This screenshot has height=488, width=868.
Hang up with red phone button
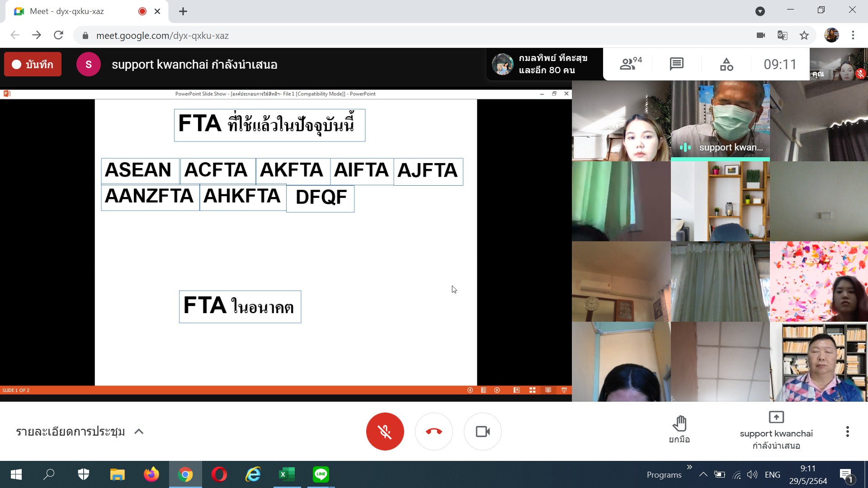pos(434,432)
